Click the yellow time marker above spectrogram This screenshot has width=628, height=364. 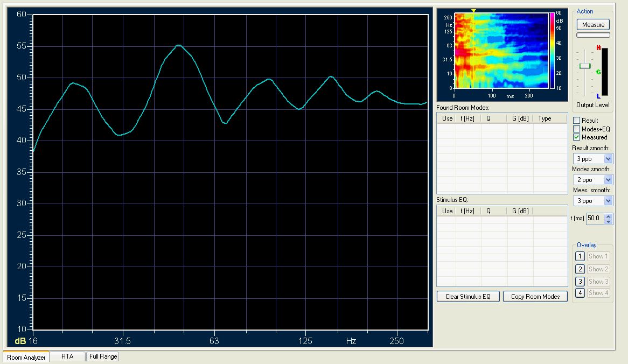(473, 11)
